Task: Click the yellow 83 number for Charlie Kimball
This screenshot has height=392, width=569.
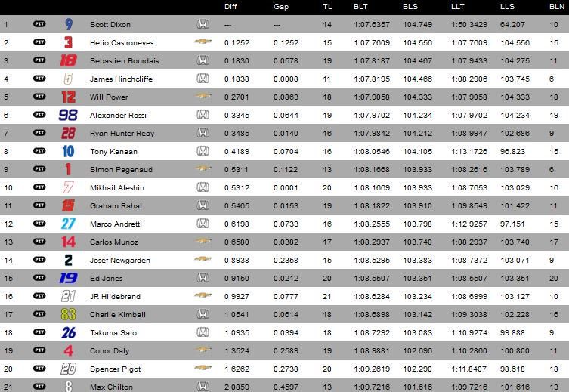Action: click(x=68, y=314)
